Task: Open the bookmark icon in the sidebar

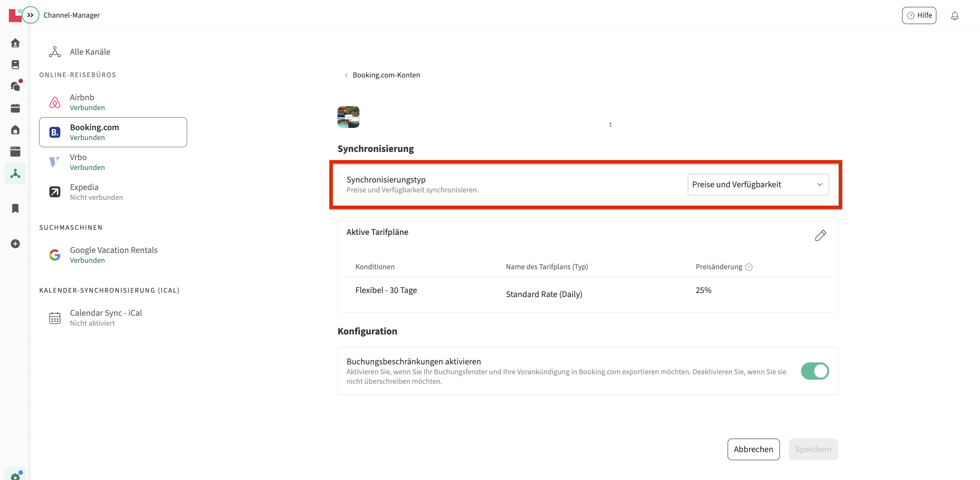Action: tap(15, 208)
